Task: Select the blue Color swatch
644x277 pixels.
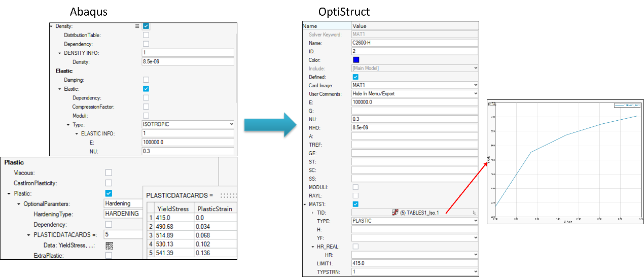Action: coord(356,60)
